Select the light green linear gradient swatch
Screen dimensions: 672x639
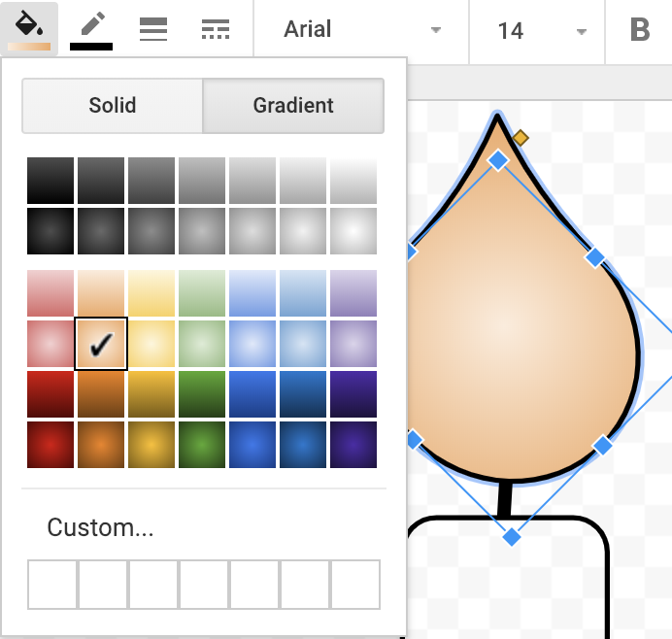(202, 293)
